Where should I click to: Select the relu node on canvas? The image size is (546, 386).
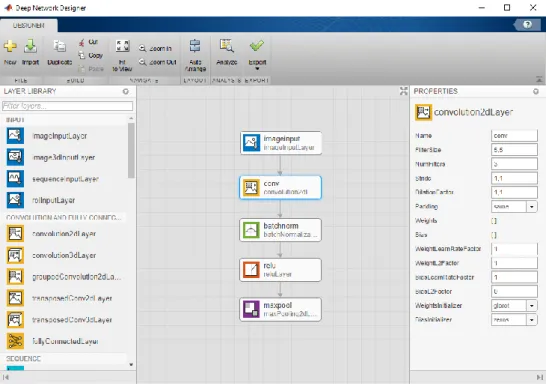click(281, 270)
